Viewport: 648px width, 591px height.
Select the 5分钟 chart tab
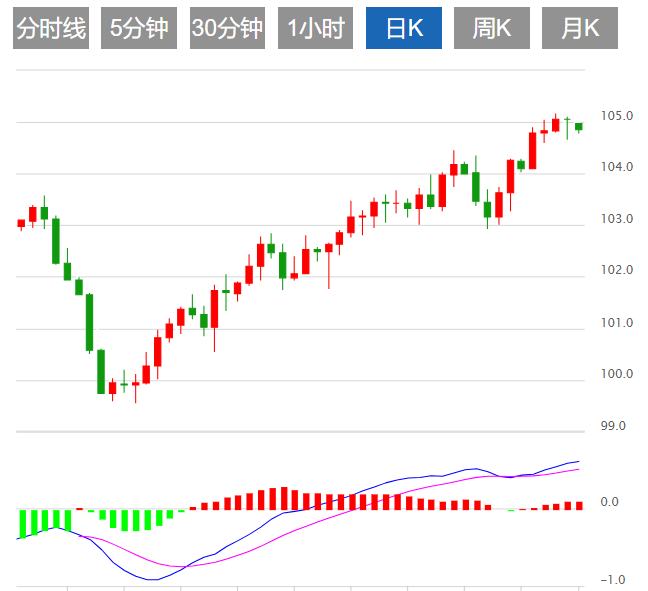point(139,29)
